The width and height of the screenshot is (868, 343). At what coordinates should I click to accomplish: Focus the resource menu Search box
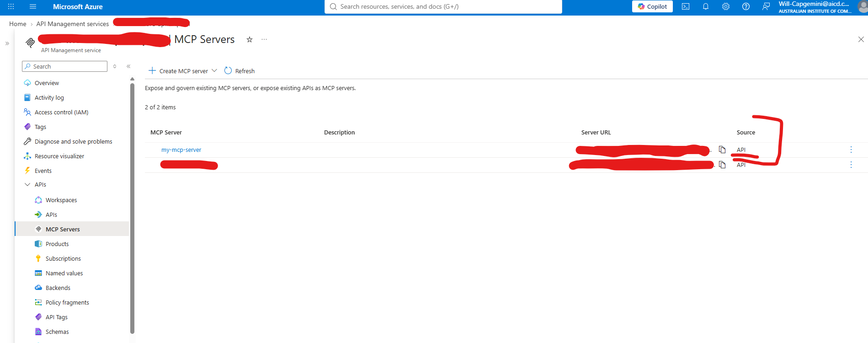pos(64,66)
